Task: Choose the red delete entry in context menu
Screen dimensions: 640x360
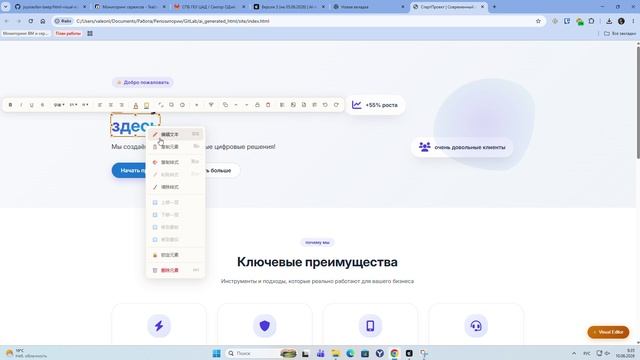Action: (x=176, y=270)
